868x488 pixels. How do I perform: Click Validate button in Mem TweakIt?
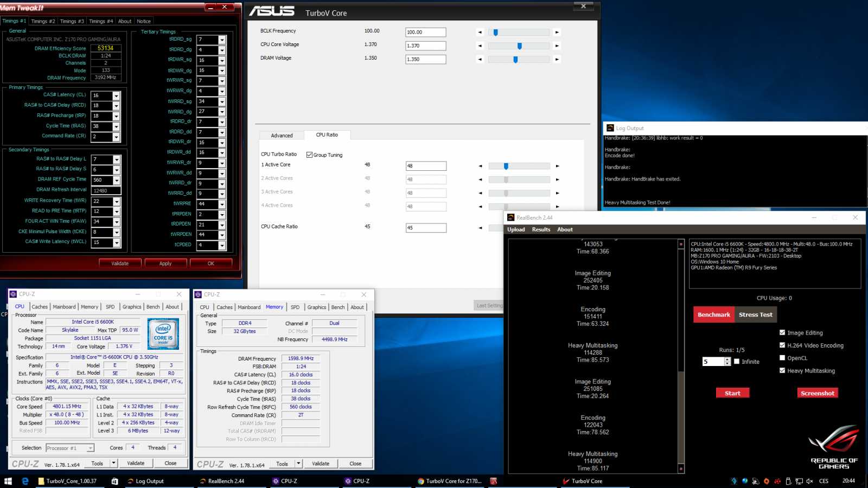point(120,264)
